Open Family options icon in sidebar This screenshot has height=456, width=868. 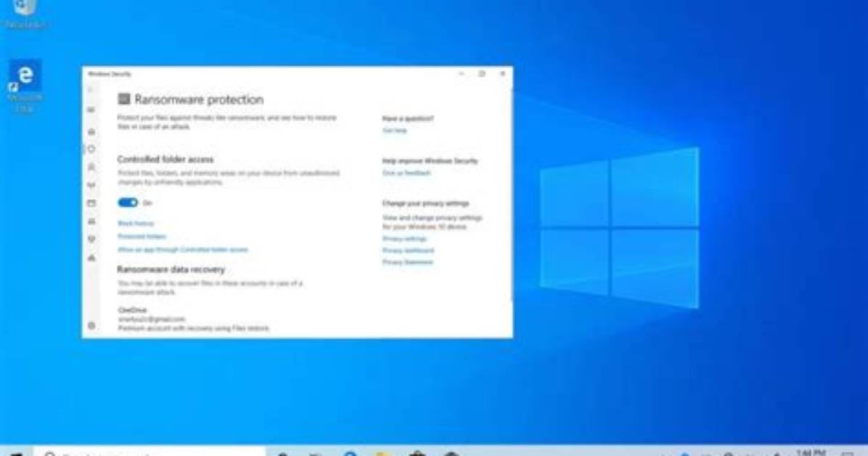91,257
